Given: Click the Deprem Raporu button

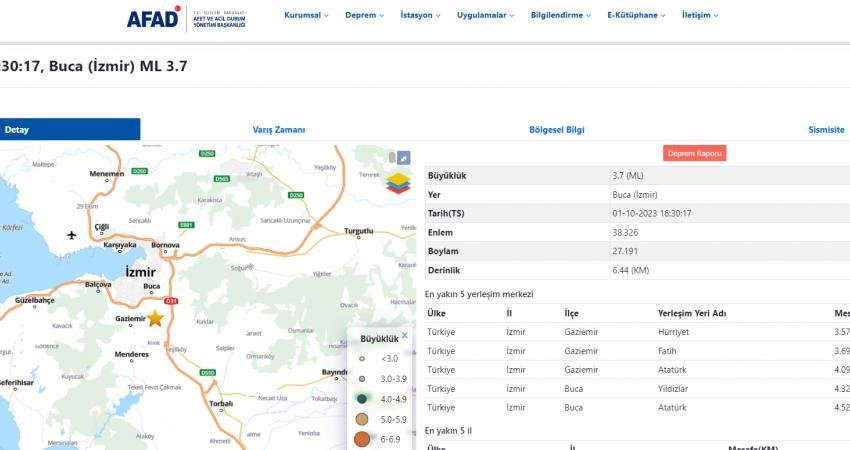Looking at the screenshot, I should pyautogui.click(x=694, y=153).
